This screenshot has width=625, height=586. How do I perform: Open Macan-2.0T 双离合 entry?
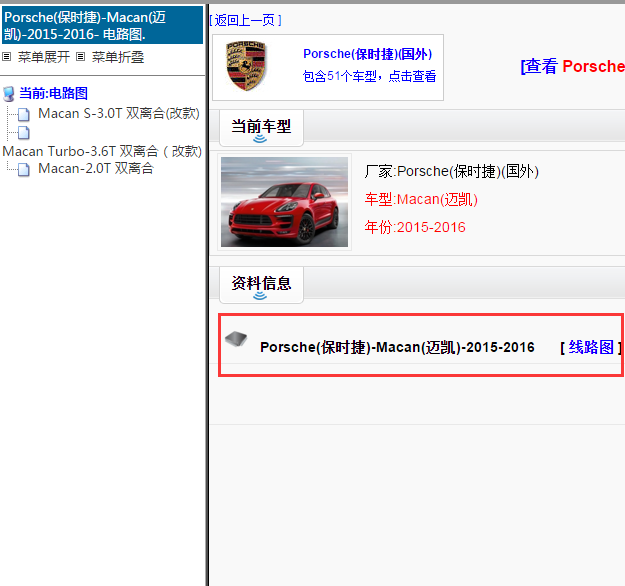pos(96,169)
